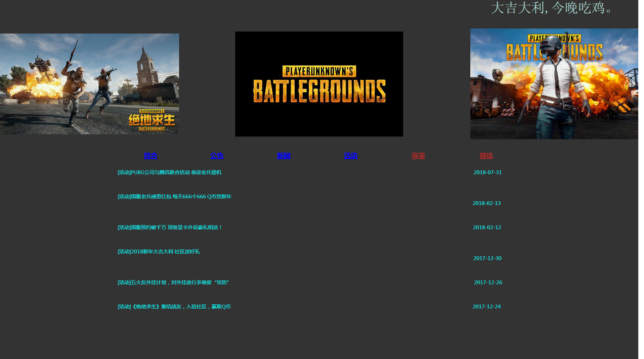Select the 新闻 tab

(284, 156)
